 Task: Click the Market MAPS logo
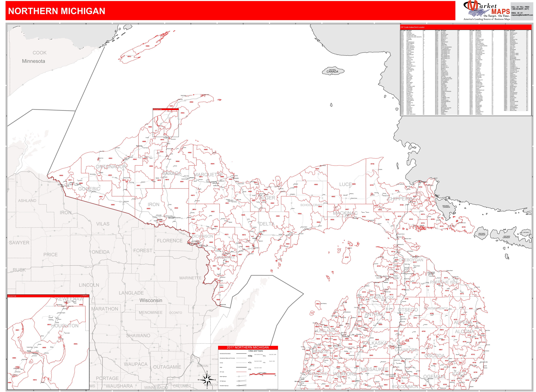[x=487, y=11]
